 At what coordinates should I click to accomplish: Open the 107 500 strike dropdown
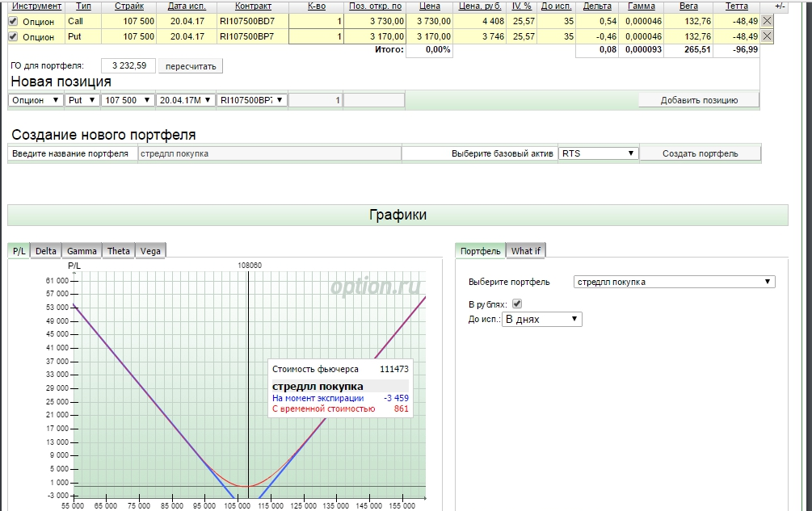(128, 100)
